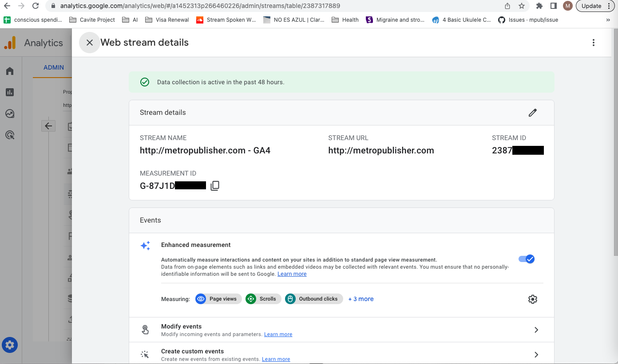Bookmark this page with the star
This screenshot has width=618, height=364.
point(522,6)
